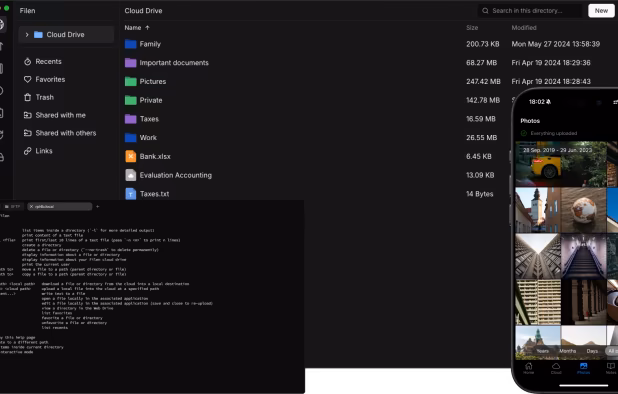Image resolution: width=618 pixels, height=394 pixels.
Task: Focus the Search in this directory field
Action: click(530, 11)
